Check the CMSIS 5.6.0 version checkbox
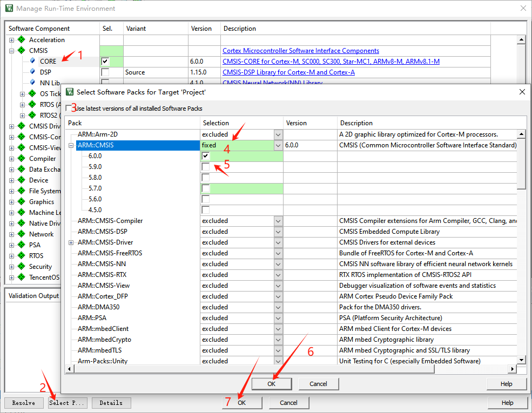The width and height of the screenshot is (532, 413). [x=206, y=199]
